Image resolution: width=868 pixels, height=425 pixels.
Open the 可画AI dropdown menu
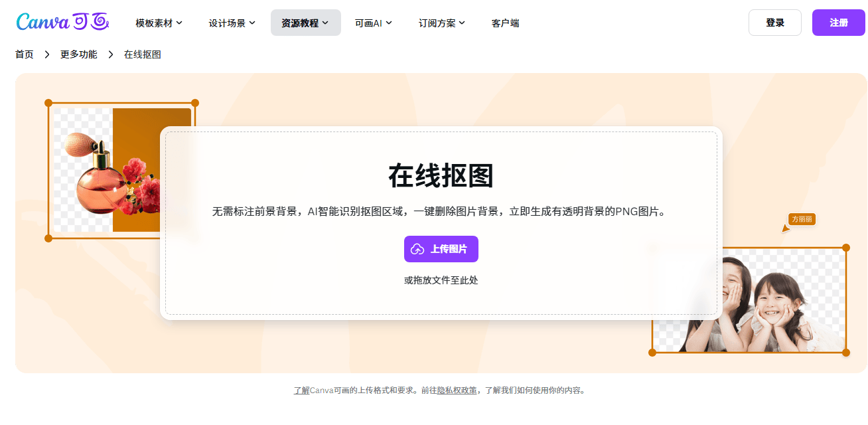(373, 23)
